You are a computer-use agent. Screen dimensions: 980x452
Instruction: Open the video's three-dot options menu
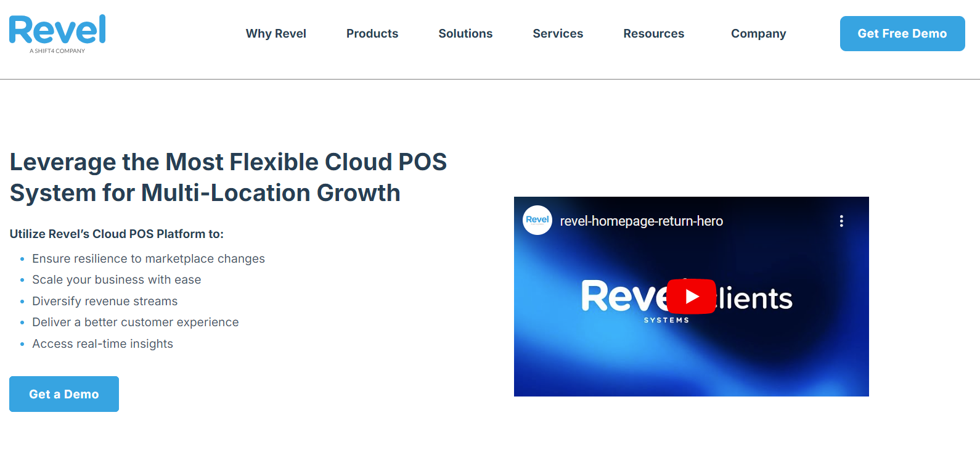(841, 221)
